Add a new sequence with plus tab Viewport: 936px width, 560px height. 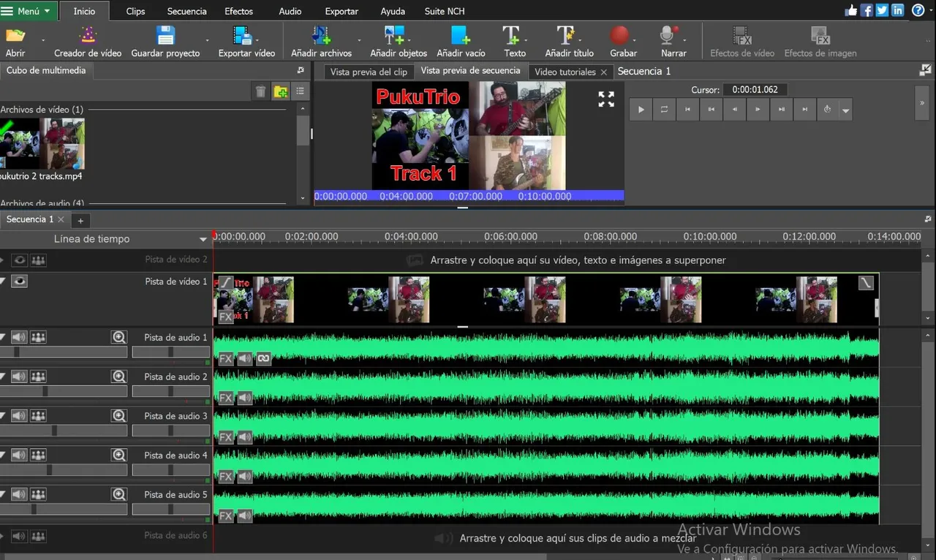pyautogui.click(x=80, y=220)
